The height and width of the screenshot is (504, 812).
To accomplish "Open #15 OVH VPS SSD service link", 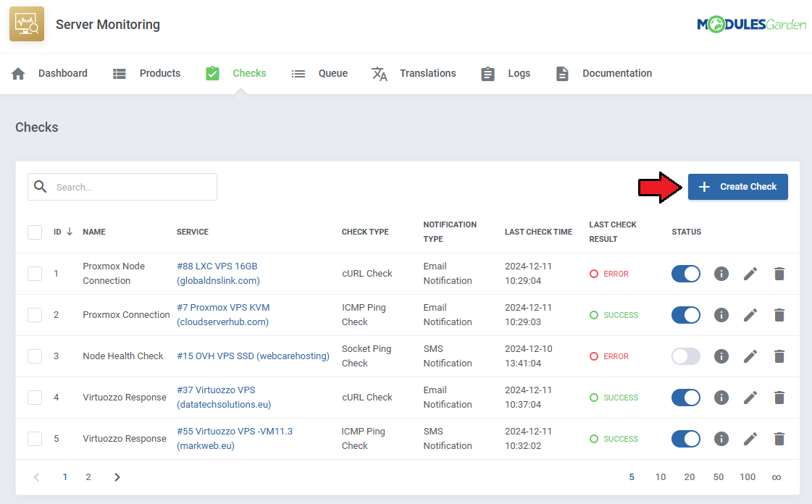I will coord(253,356).
